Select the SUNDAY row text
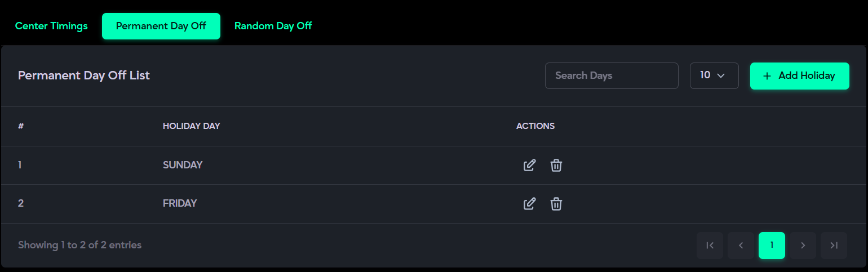The height and width of the screenshot is (272, 868). click(x=183, y=166)
